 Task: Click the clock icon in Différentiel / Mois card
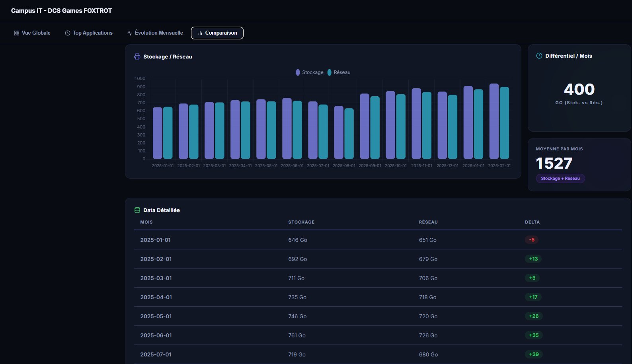click(539, 56)
